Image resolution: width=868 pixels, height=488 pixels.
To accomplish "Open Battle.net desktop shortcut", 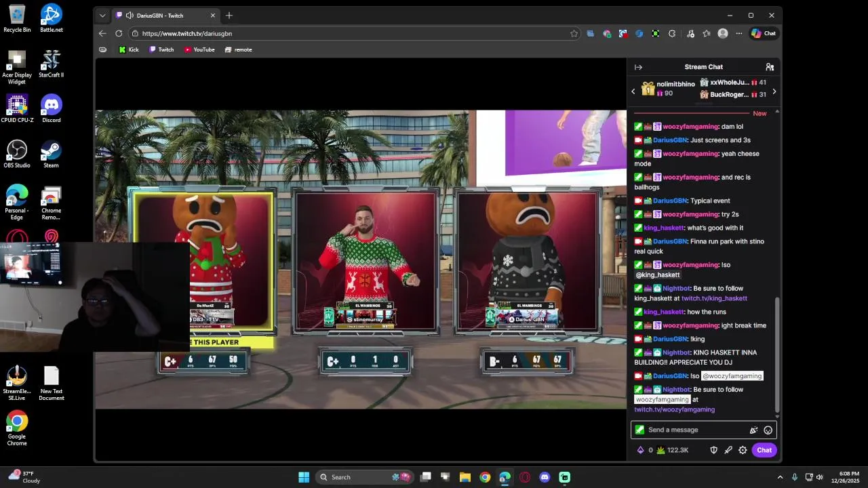I will [x=51, y=18].
